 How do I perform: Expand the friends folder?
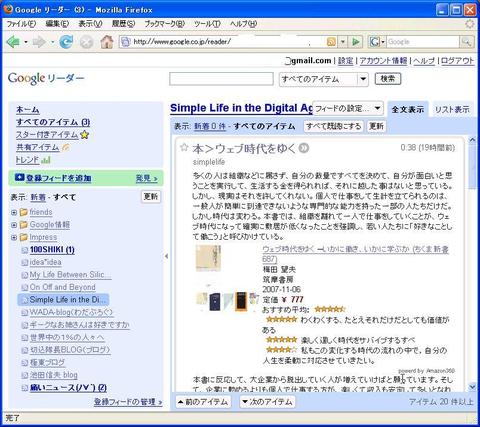pos(14,213)
